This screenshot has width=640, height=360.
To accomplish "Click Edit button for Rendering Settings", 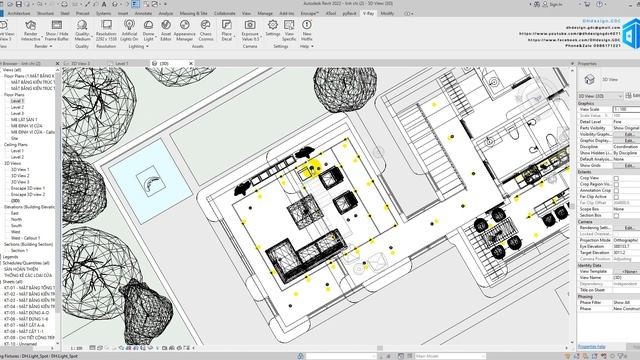I will 628,228.
